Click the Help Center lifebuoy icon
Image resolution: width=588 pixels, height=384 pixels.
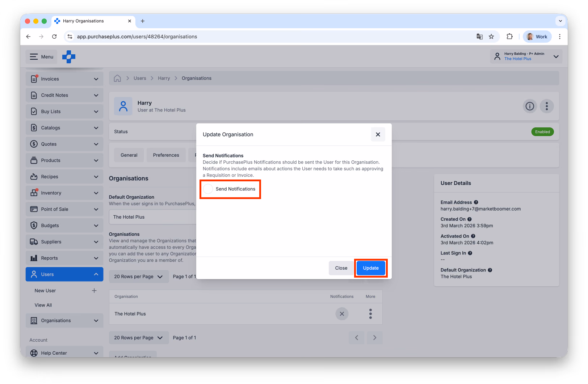coord(34,353)
